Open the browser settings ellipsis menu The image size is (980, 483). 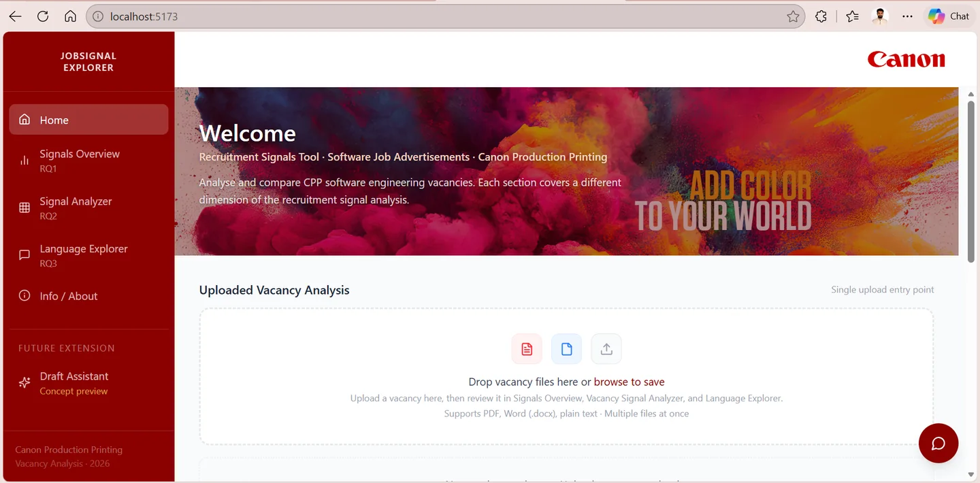coord(907,16)
